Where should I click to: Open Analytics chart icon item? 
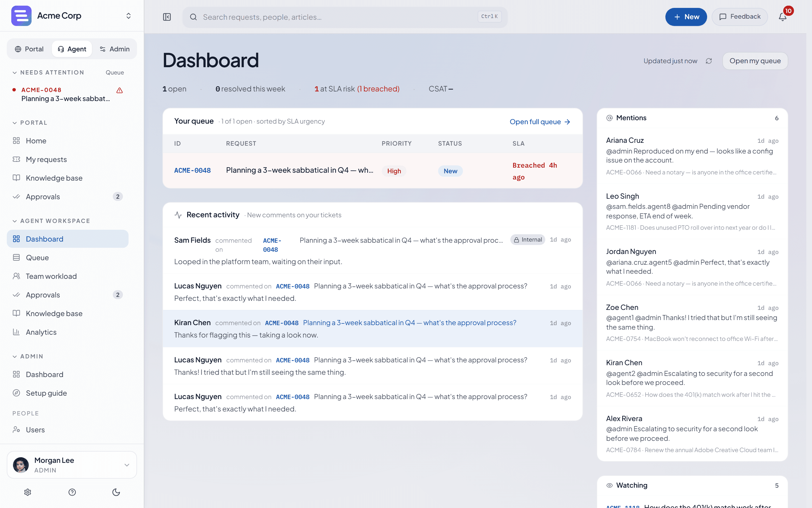click(x=16, y=332)
